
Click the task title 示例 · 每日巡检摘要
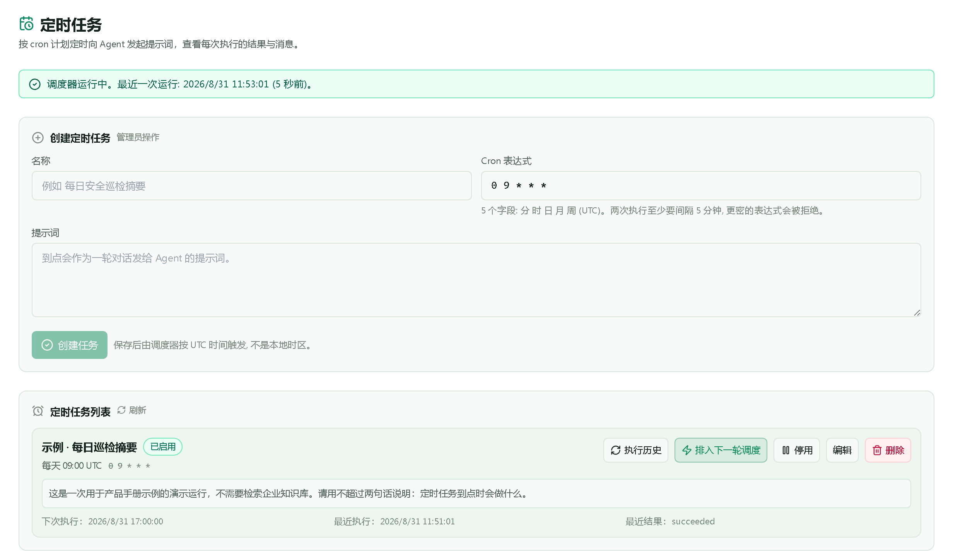[89, 447]
